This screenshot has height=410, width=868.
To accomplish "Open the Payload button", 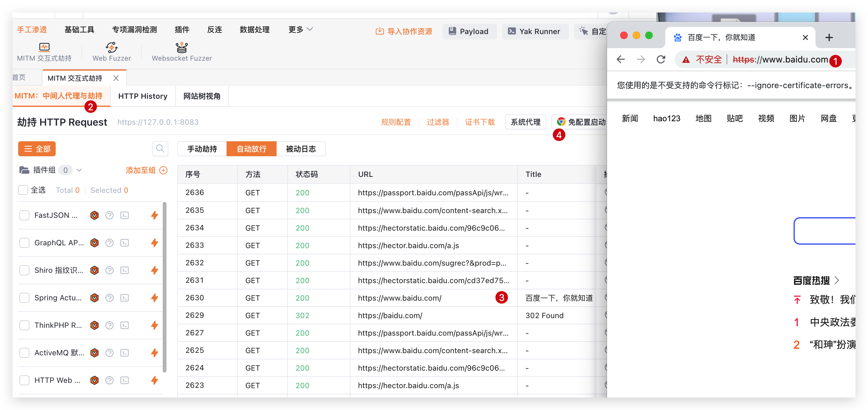I will (x=469, y=31).
